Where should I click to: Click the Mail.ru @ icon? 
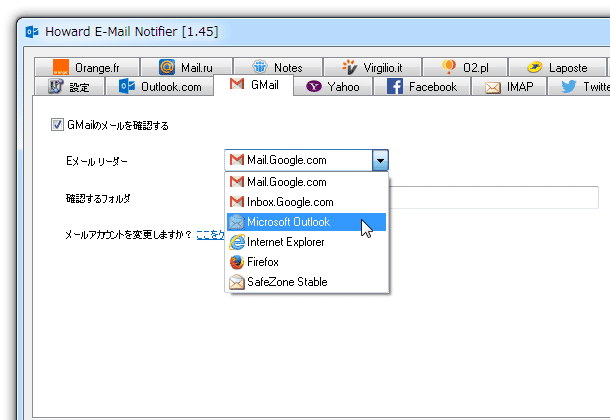click(167, 67)
